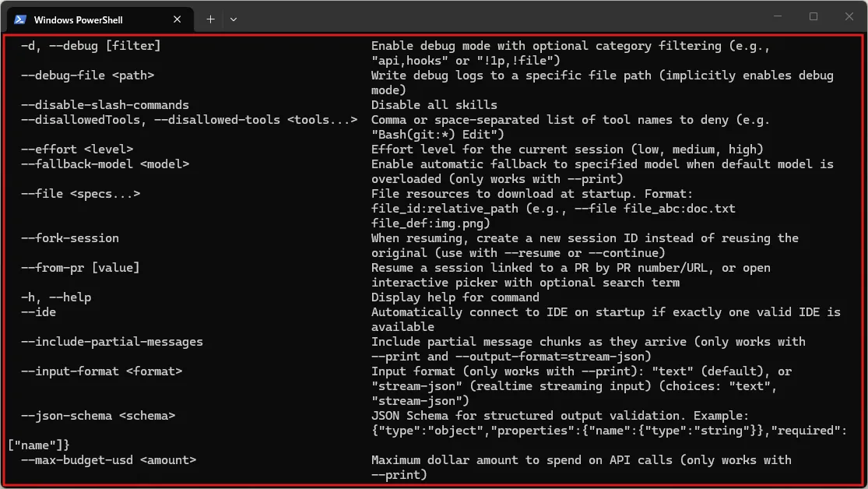
Task: Expand the new tab profile dropdown
Action: coord(234,19)
